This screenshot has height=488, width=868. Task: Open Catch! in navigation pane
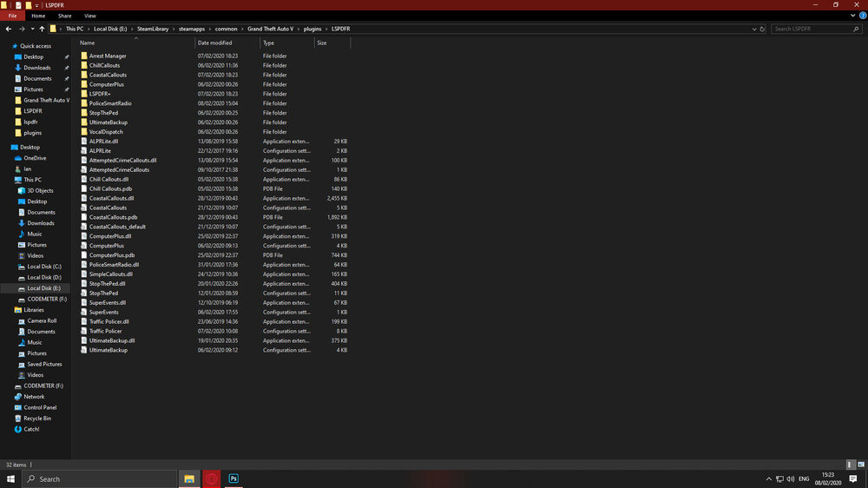[x=31, y=429]
